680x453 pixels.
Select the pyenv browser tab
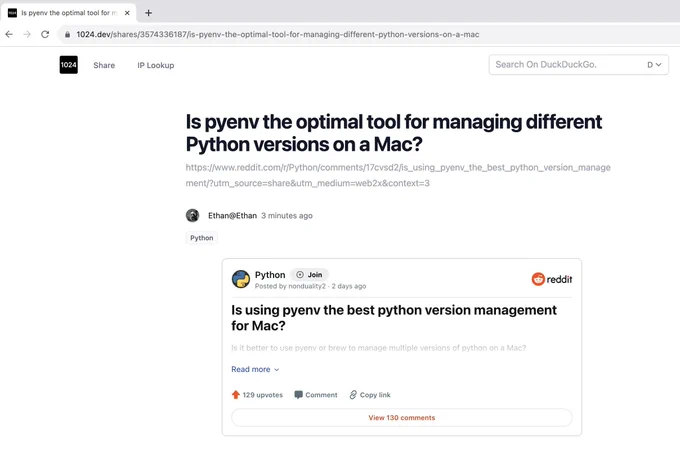[69, 13]
